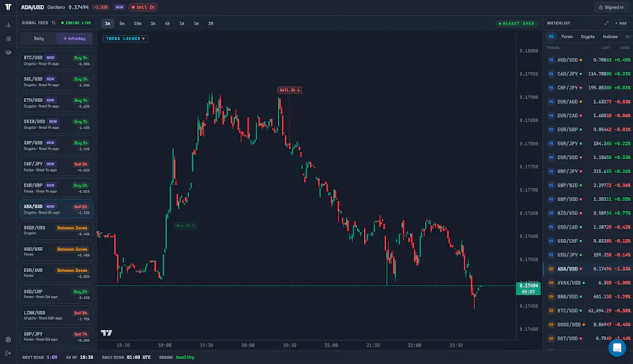Show All watchlist symbols tab
633x364 pixels.
click(551, 36)
